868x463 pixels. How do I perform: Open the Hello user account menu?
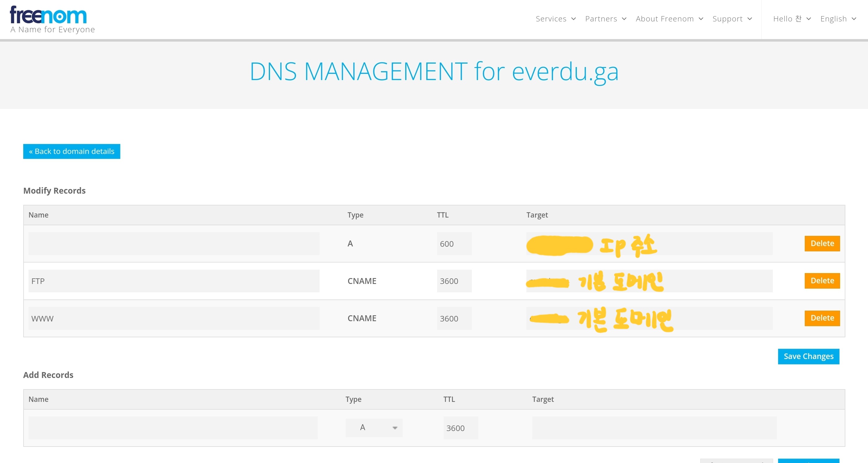(x=791, y=19)
